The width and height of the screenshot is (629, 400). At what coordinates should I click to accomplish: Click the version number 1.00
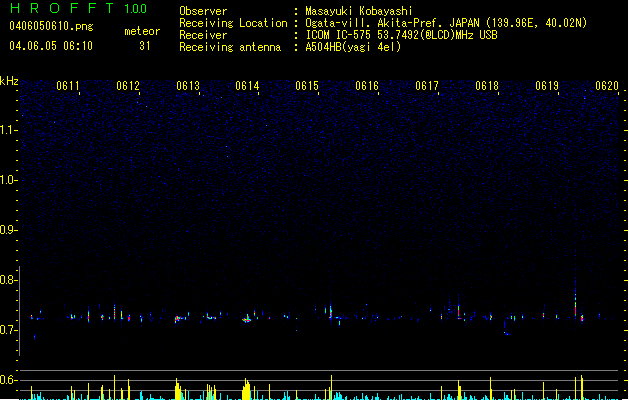(135, 8)
